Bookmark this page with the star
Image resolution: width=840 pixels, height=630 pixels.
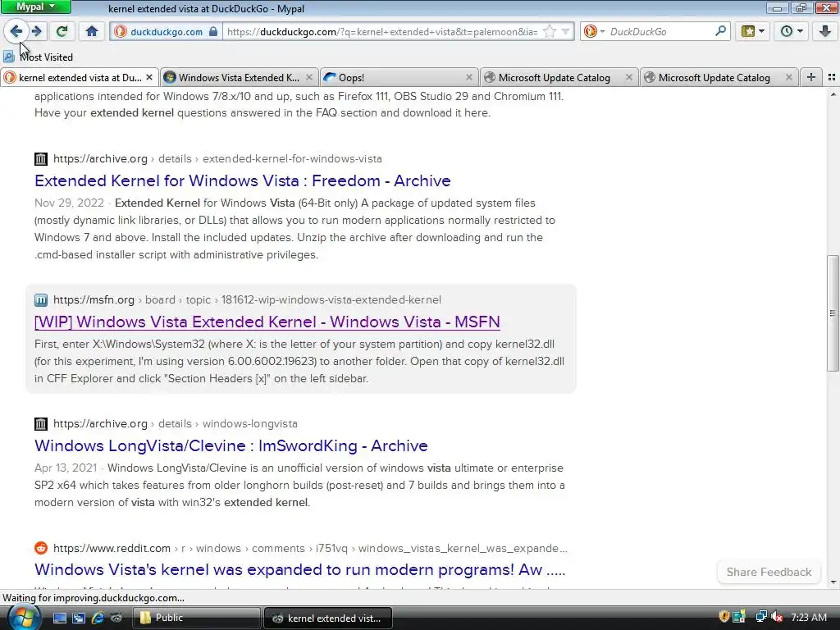pyautogui.click(x=550, y=32)
